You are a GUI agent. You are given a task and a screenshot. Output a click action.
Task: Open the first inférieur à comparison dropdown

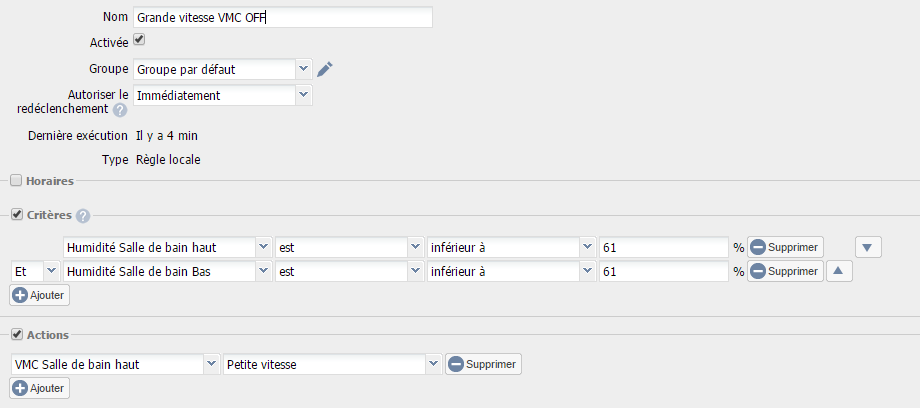coord(511,248)
